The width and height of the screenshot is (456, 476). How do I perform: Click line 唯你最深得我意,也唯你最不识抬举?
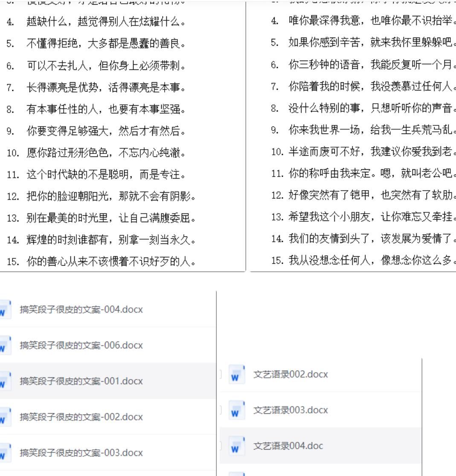pos(372,20)
